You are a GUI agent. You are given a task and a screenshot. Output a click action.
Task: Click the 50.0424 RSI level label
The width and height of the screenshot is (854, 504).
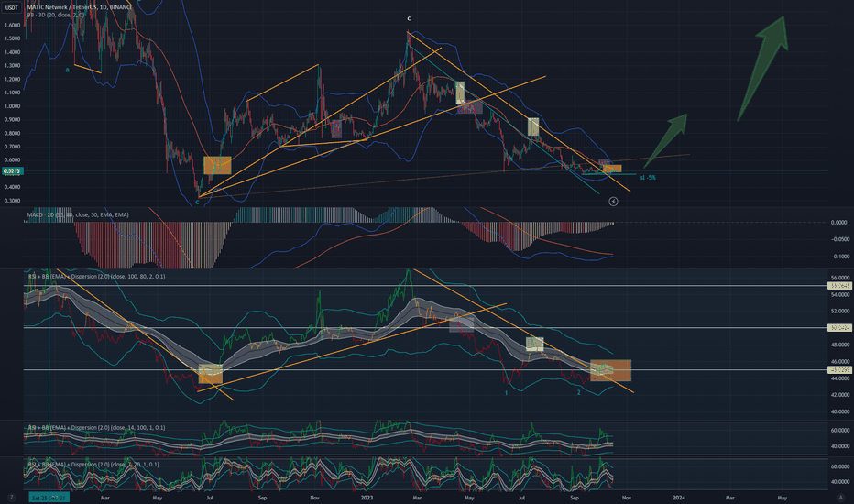tap(839, 327)
